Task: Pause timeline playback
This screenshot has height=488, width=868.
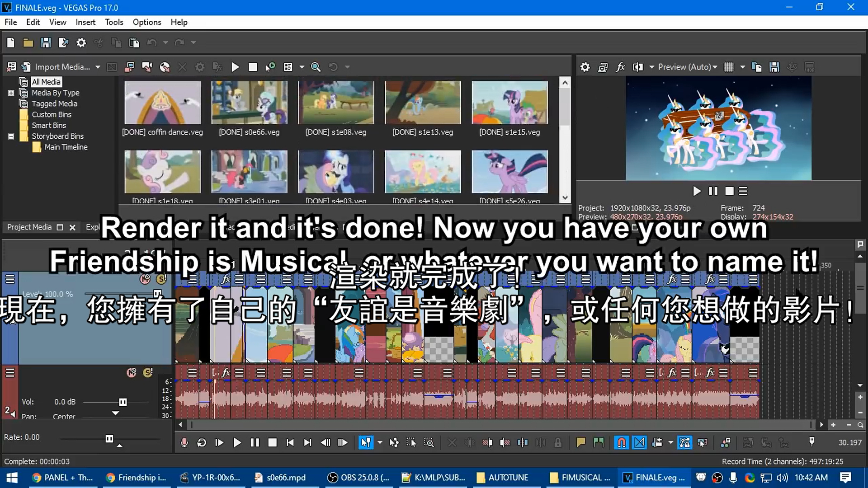Action: tap(255, 442)
